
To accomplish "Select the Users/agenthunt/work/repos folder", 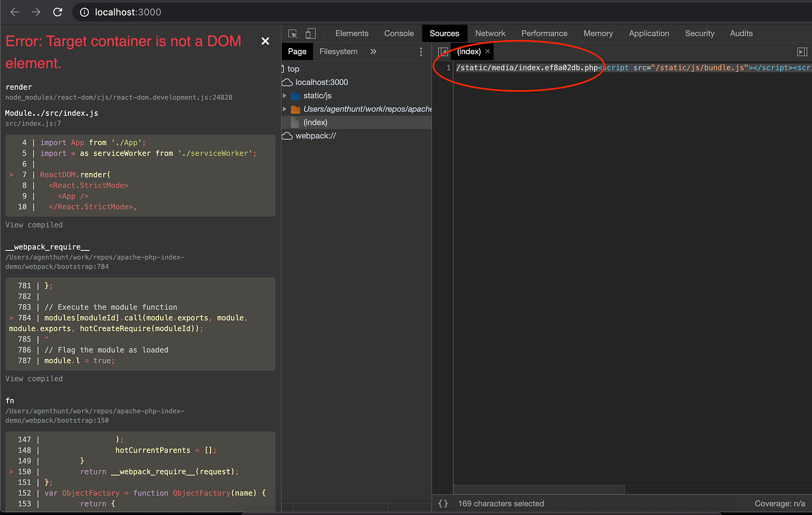I will (x=367, y=109).
